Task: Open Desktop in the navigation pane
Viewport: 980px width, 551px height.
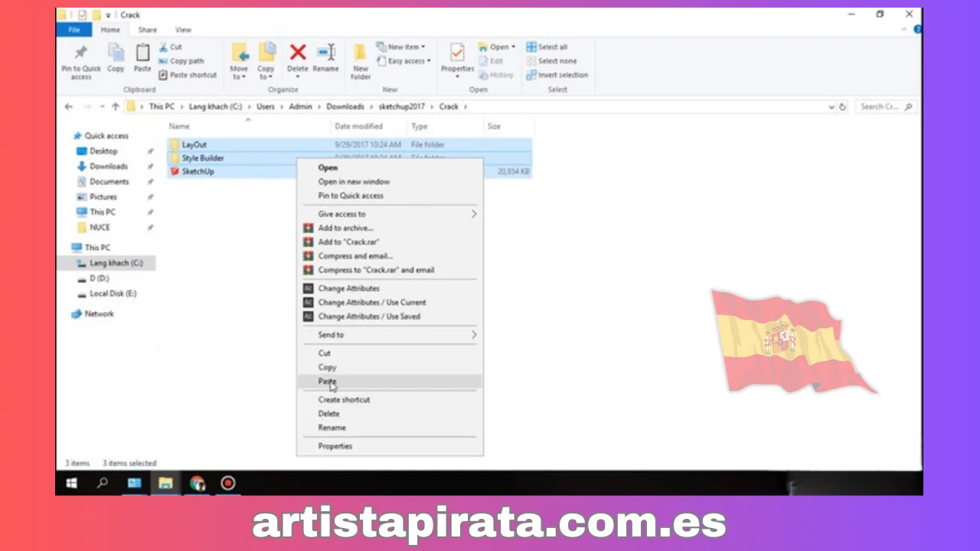Action: (103, 152)
